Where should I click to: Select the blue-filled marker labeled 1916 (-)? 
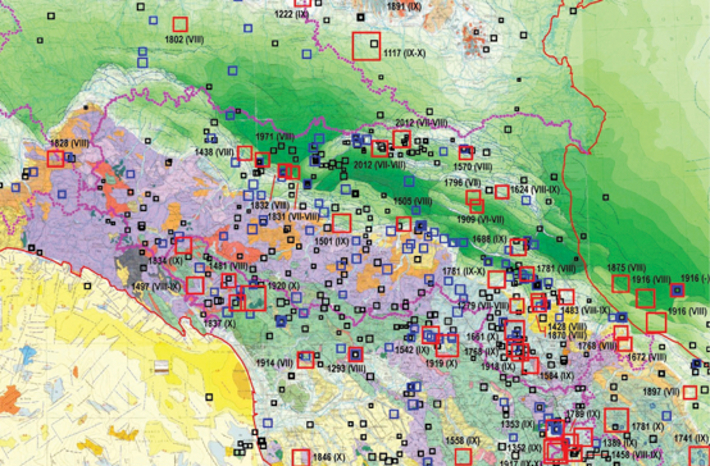(677, 291)
